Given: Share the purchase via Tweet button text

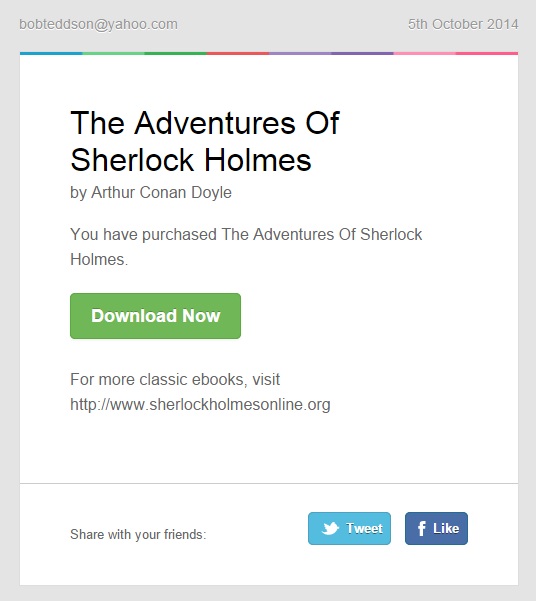Looking at the screenshot, I should click(x=364, y=528).
